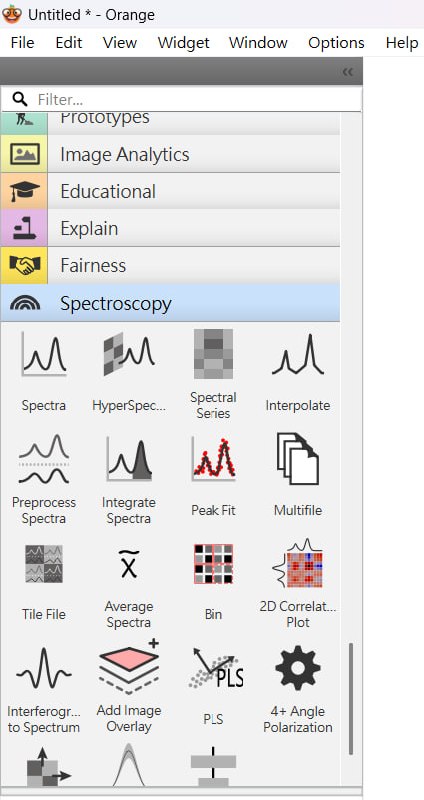Open the Edit menu
This screenshot has height=800, width=424.
[69, 42]
